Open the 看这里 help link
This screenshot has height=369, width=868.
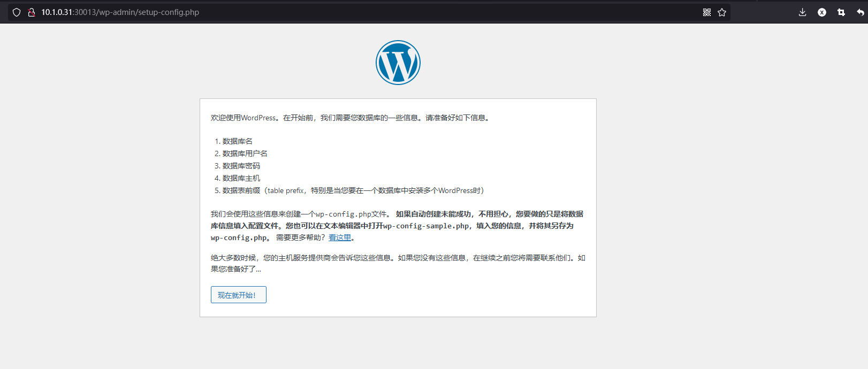click(x=340, y=237)
